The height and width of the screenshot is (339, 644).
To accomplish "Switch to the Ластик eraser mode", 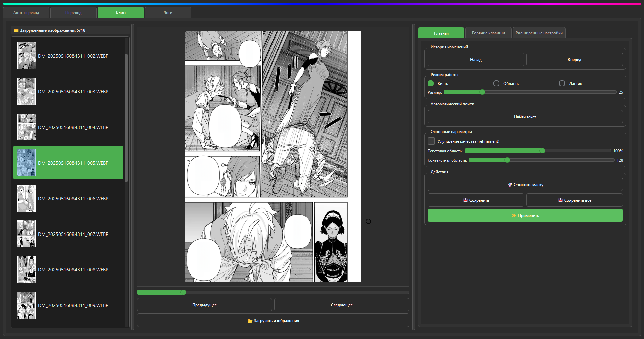I will 562,83.
